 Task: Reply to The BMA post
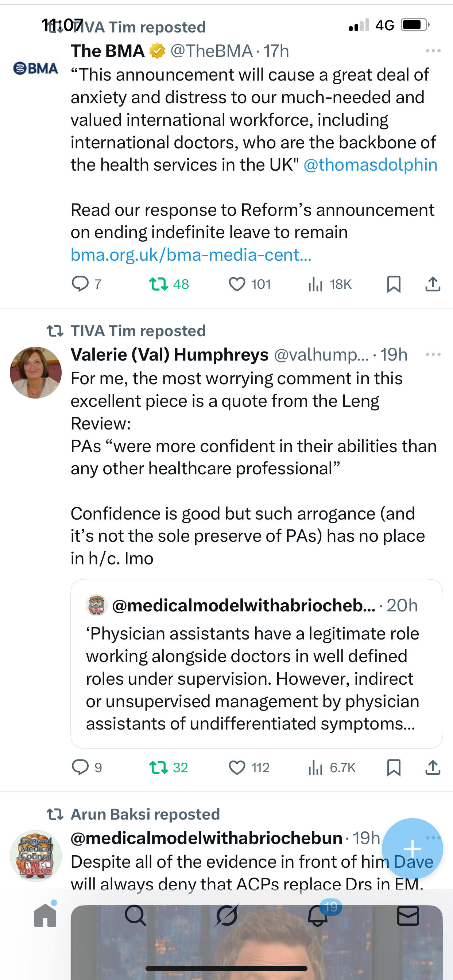point(80,284)
